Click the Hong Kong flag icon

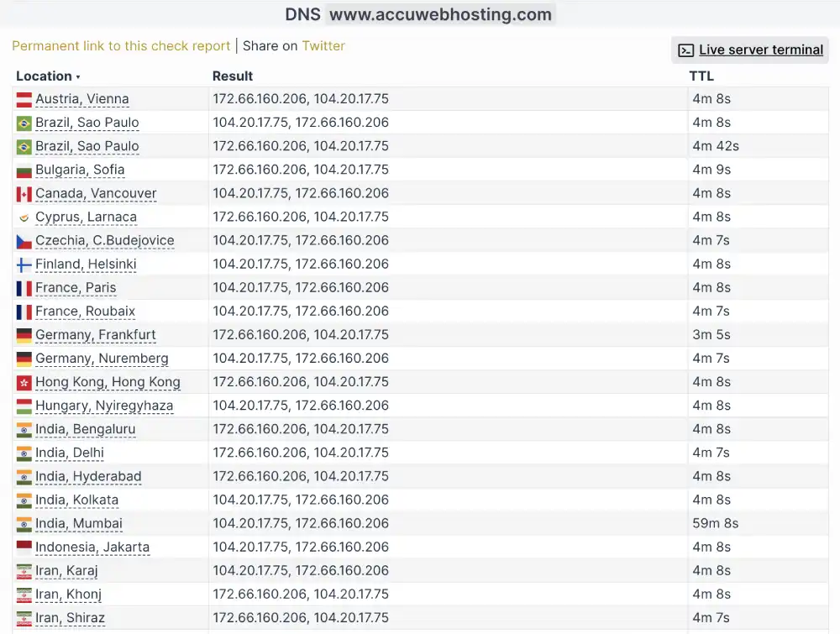pyautogui.click(x=23, y=382)
